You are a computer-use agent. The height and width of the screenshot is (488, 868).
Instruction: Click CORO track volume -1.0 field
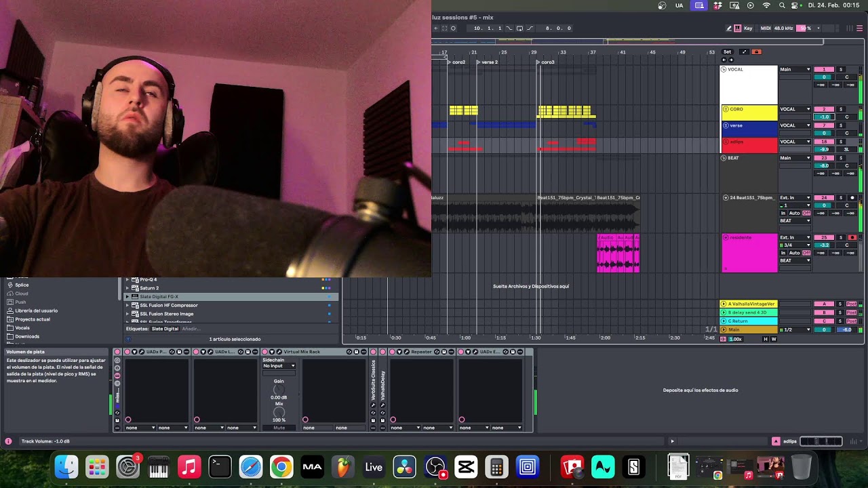[x=824, y=117]
